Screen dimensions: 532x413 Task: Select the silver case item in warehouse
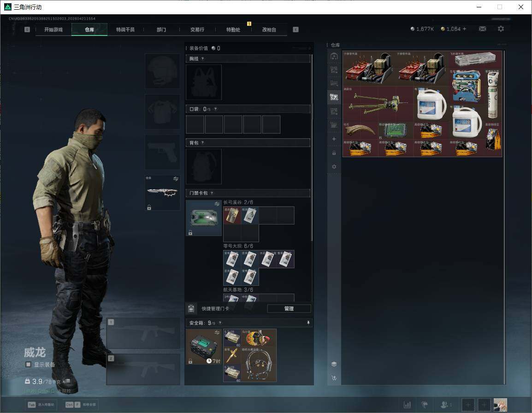475,60
